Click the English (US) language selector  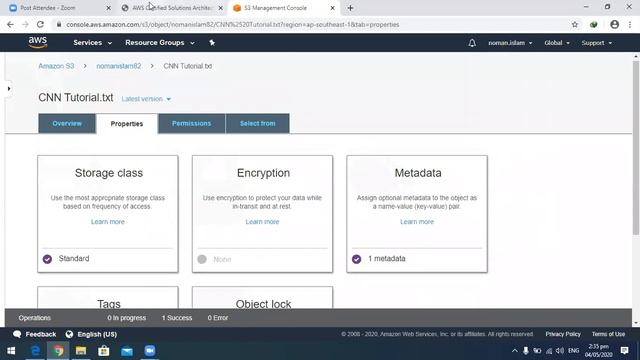coord(97,334)
